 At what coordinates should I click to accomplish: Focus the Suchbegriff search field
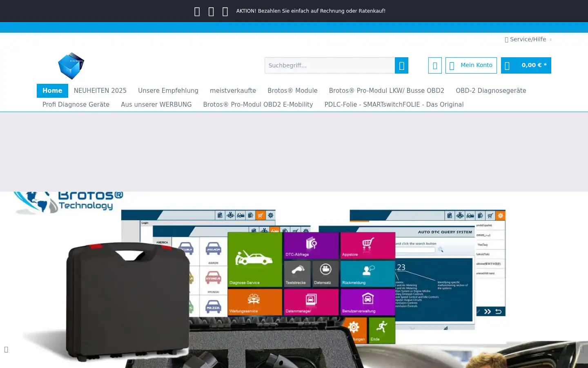tap(330, 65)
